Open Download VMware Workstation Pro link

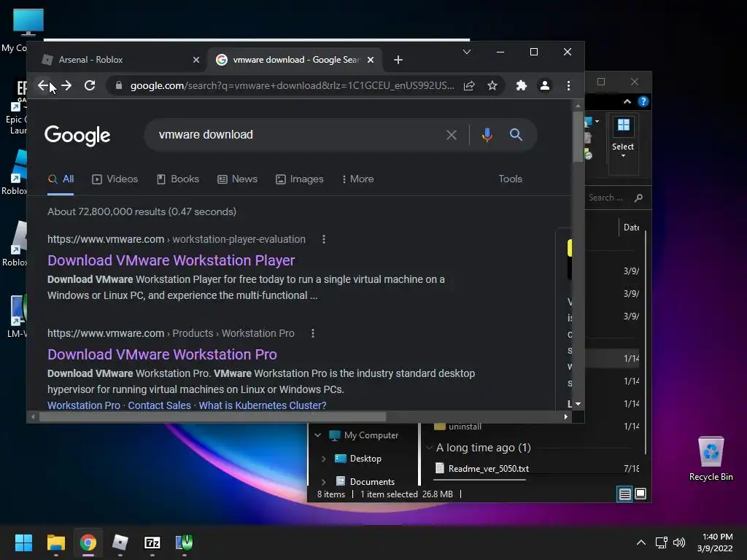pyautogui.click(x=162, y=355)
